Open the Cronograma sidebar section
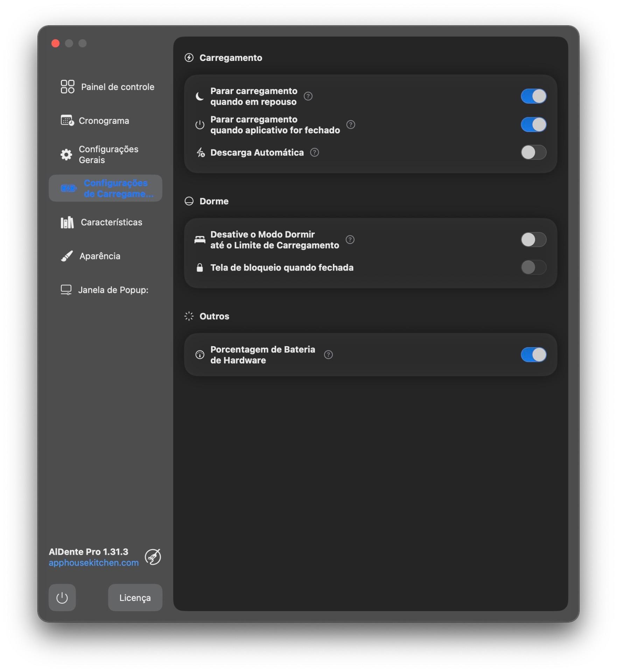Viewport: 617px width, 672px height. (104, 121)
